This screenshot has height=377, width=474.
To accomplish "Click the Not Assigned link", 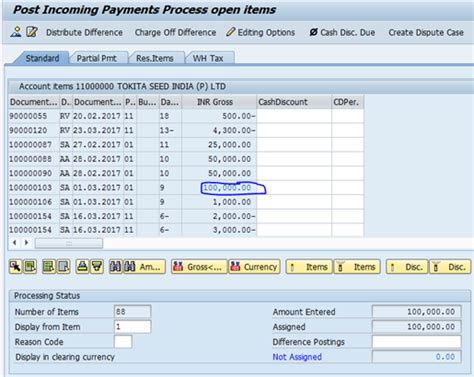I will [297, 357].
